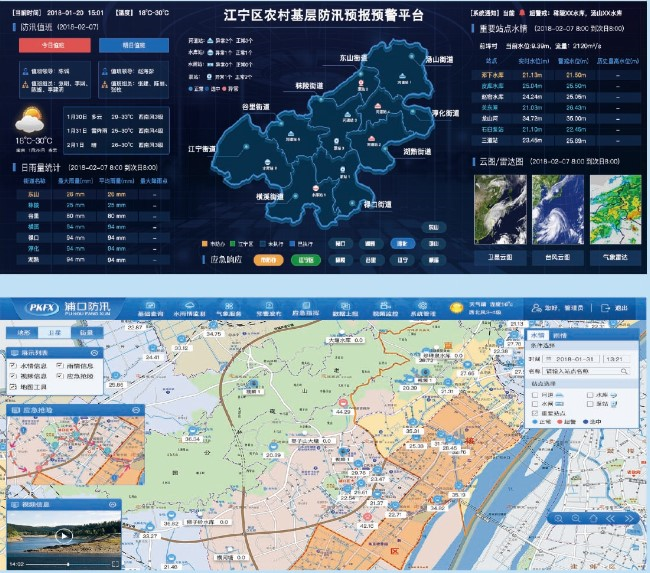Image resolution: width=650 pixels, height=573 pixels.
Task: Click zoom-out magnifier on map toolbar
Action: (576, 518)
